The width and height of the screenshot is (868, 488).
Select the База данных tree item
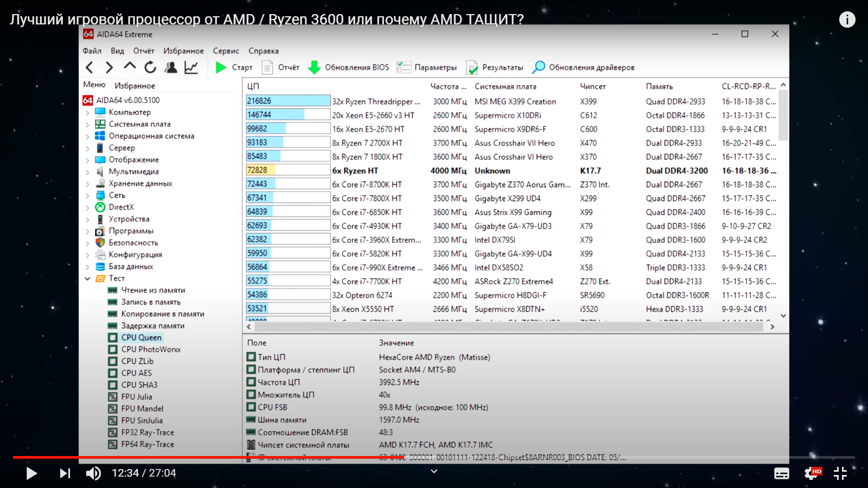[x=124, y=267]
